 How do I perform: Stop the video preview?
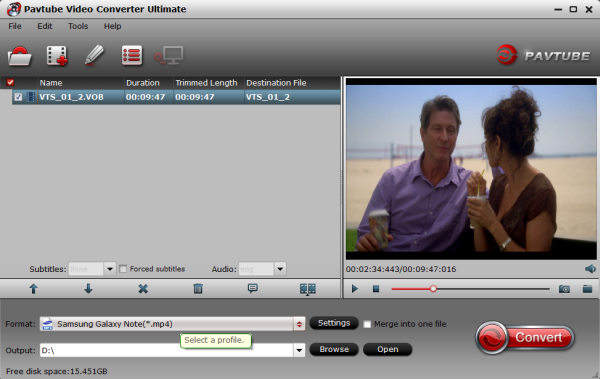(x=376, y=289)
